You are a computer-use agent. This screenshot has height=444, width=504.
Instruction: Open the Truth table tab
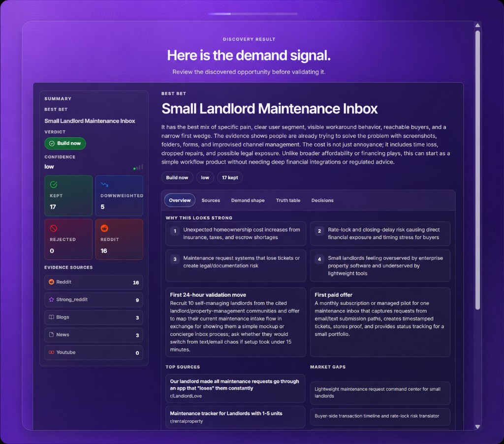288,200
